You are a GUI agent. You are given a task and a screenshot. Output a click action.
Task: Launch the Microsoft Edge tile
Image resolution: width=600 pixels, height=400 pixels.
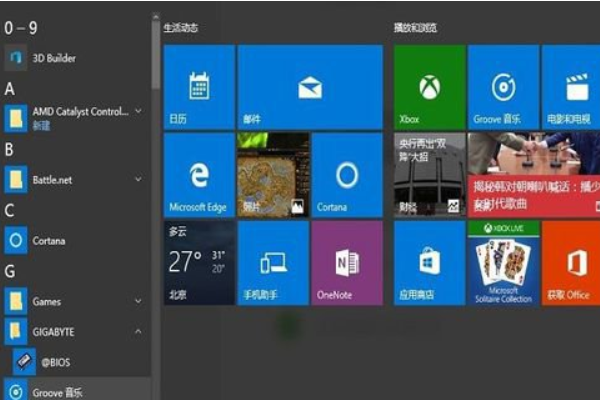(x=199, y=175)
